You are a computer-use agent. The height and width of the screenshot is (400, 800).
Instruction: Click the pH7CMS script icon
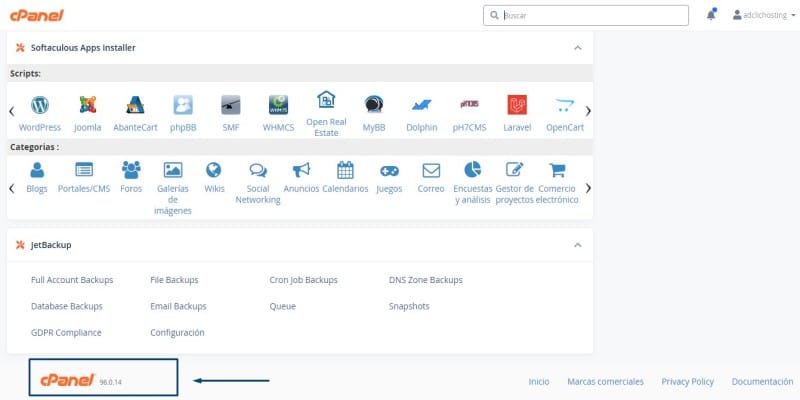(469, 104)
